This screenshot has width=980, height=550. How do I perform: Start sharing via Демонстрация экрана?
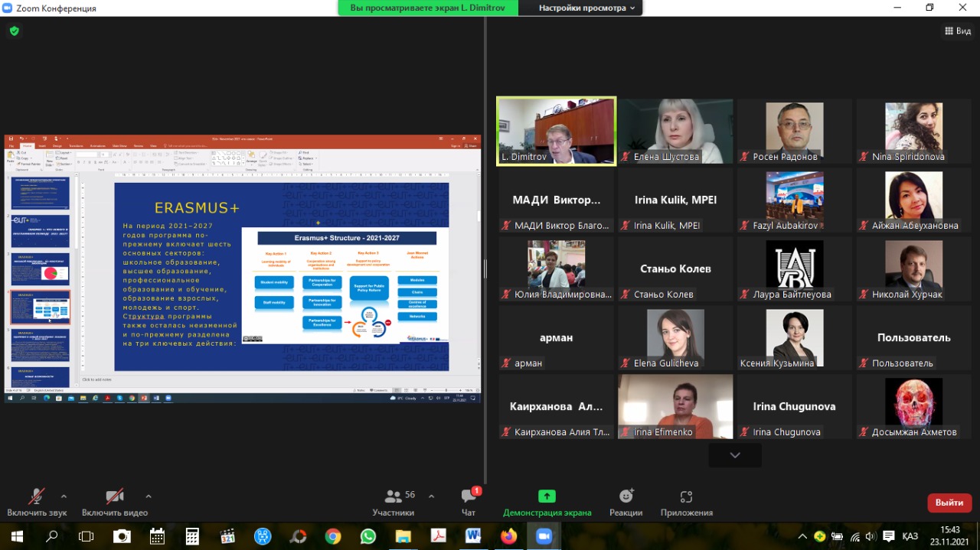547,503
